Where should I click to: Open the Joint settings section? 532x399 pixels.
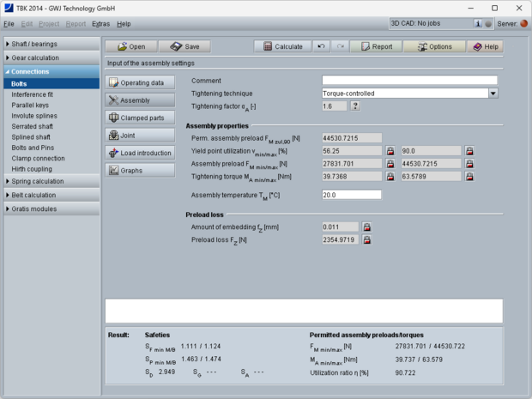coord(140,135)
